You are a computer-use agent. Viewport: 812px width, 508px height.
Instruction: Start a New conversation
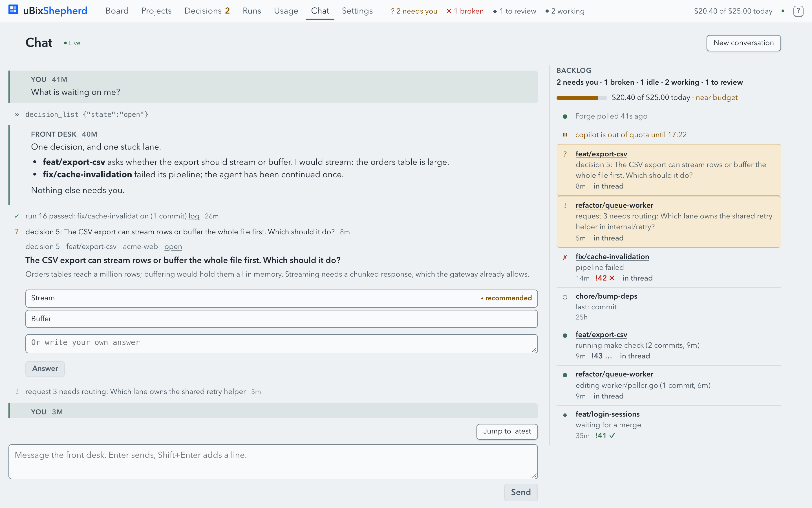pyautogui.click(x=743, y=43)
